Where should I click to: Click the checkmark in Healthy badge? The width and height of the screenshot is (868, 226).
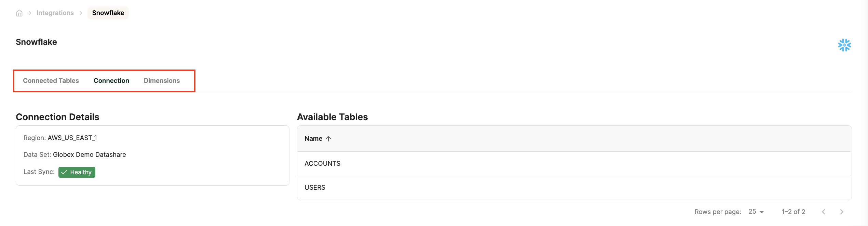[64, 172]
